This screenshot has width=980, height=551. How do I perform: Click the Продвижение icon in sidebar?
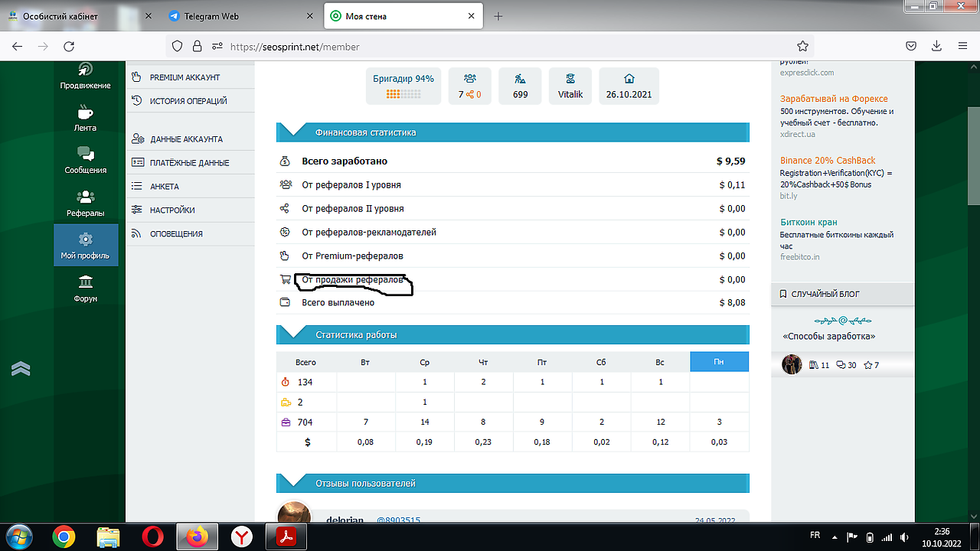click(x=86, y=70)
